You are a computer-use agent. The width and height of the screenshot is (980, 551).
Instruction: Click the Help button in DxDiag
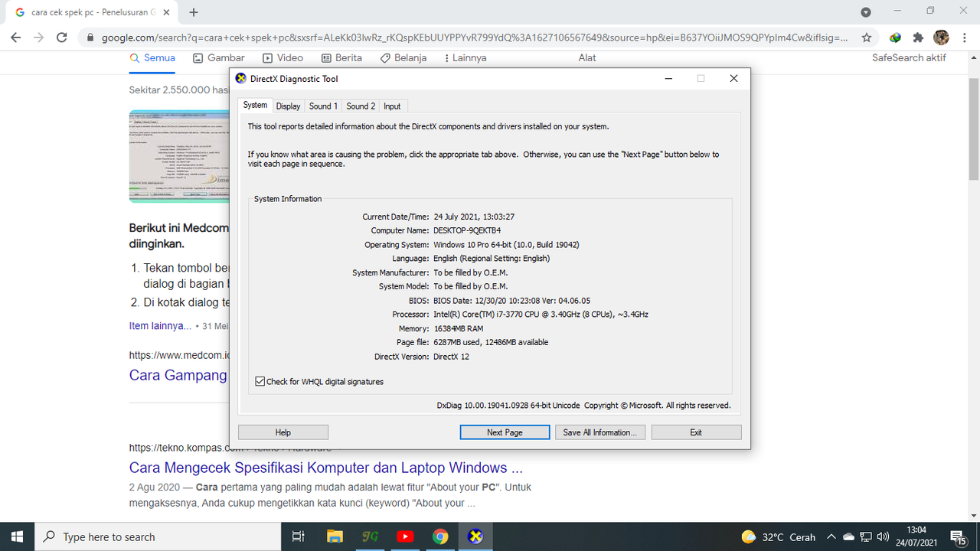pos(283,432)
